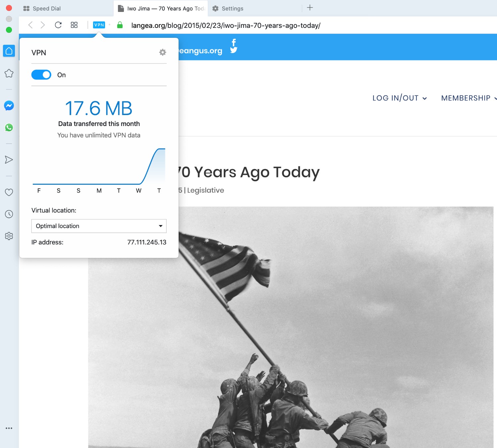497x448 pixels.
Task: Click the VPN popup title text
Action: pyautogui.click(x=39, y=53)
